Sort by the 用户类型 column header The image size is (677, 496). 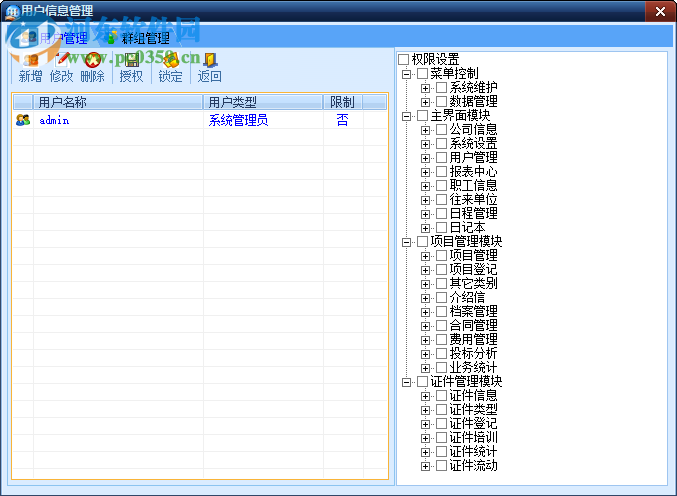click(x=263, y=102)
